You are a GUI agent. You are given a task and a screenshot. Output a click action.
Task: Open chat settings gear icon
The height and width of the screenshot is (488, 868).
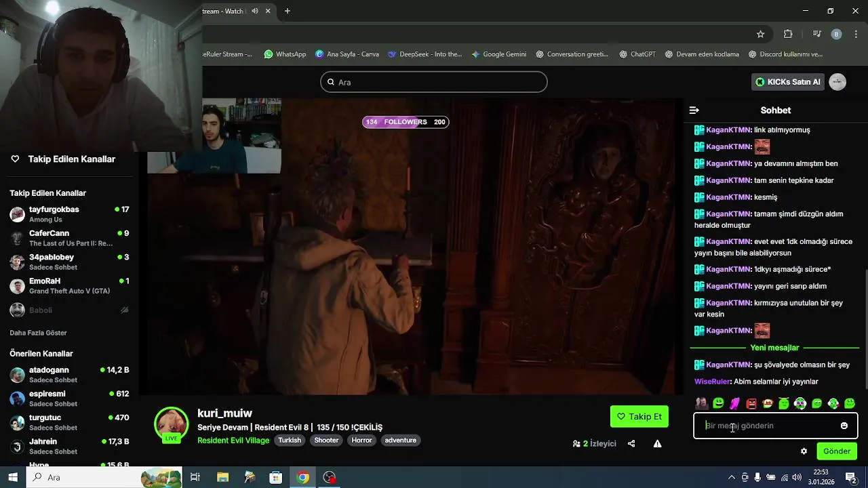click(804, 451)
